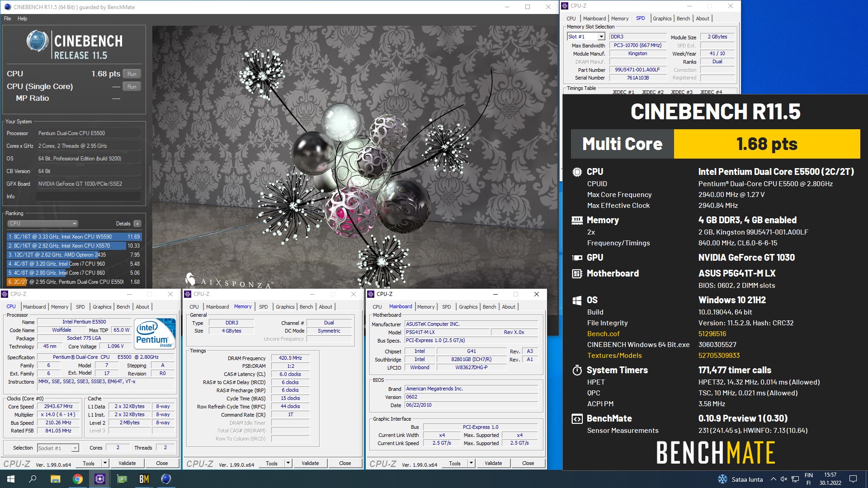Image resolution: width=868 pixels, height=488 pixels.
Task: Open the notification center icon
Action: click(853, 479)
